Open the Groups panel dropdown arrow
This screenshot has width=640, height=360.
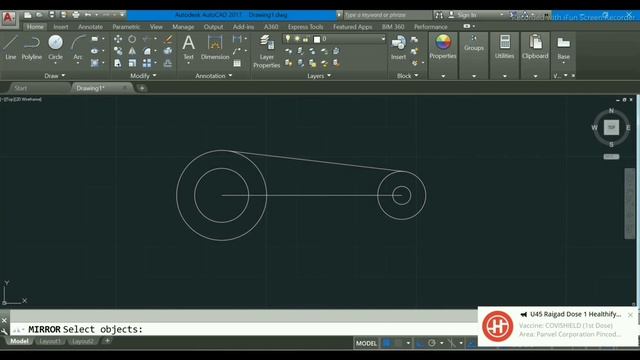(473, 76)
